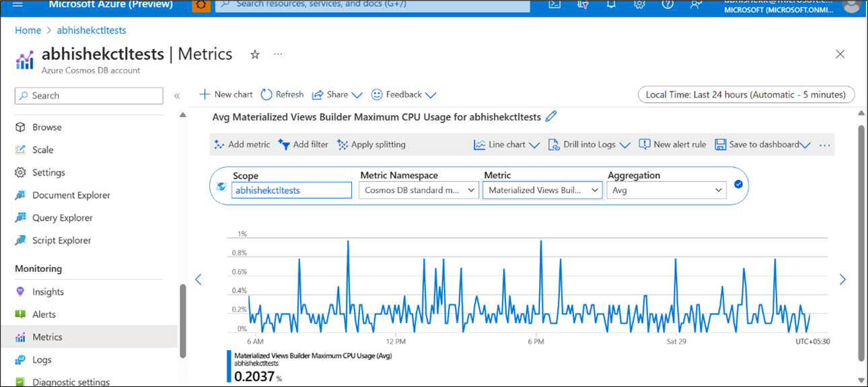The image size is (868, 387).
Task: Refresh the metrics chart
Action: (282, 95)
